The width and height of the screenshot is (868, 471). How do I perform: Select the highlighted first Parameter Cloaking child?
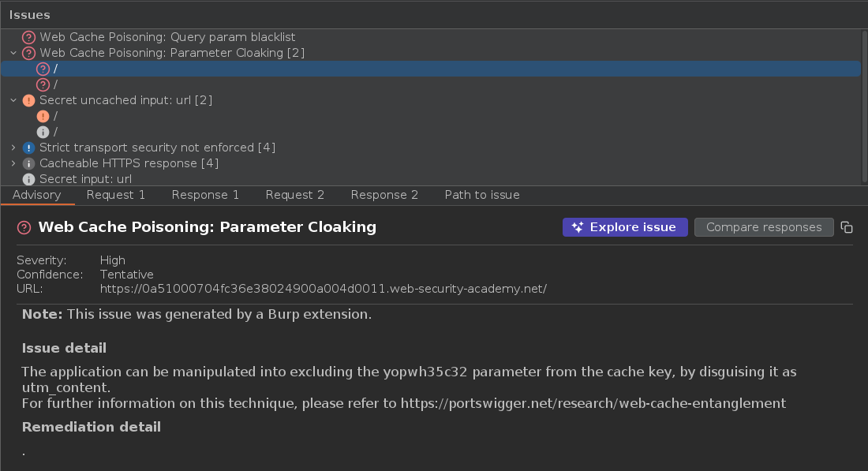point(55,69)
